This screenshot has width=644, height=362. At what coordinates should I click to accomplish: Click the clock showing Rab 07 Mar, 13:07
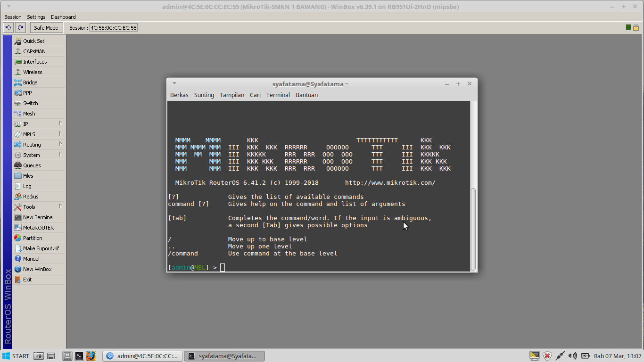[618, 356]
